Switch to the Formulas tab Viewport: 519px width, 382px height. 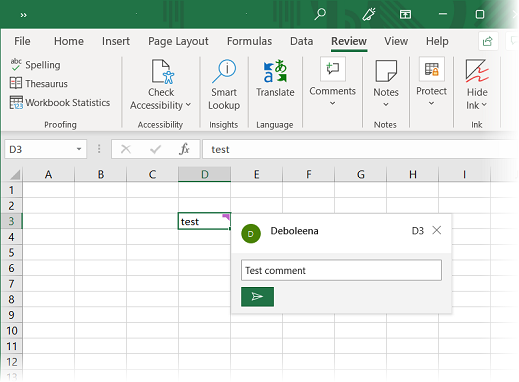(x=249, y=41)
